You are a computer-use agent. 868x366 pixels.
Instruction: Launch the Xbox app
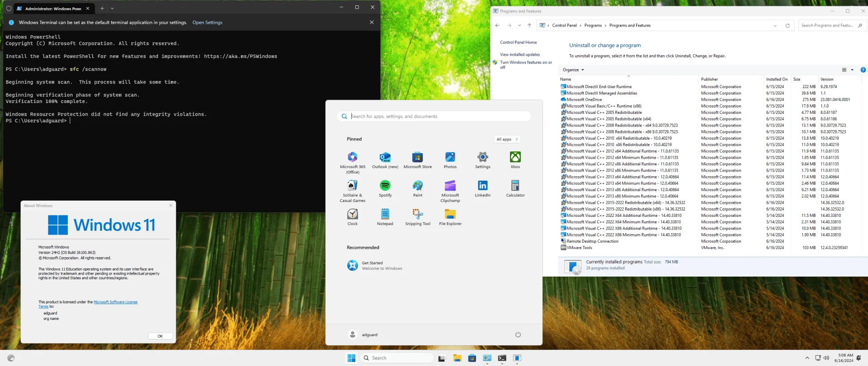click(x=515, y=160)
